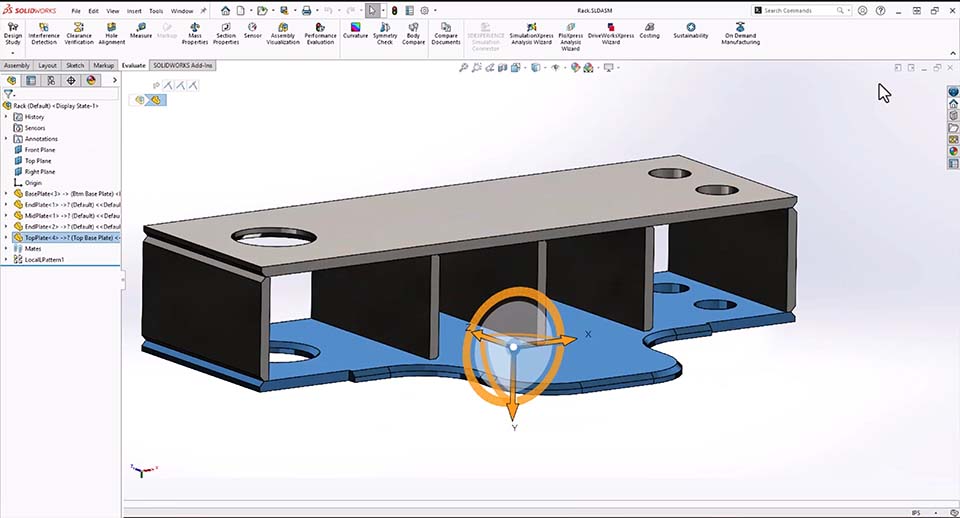960x518 pixels.
Task: Switch to the Sketch tab
Action: tap(75, 65)
